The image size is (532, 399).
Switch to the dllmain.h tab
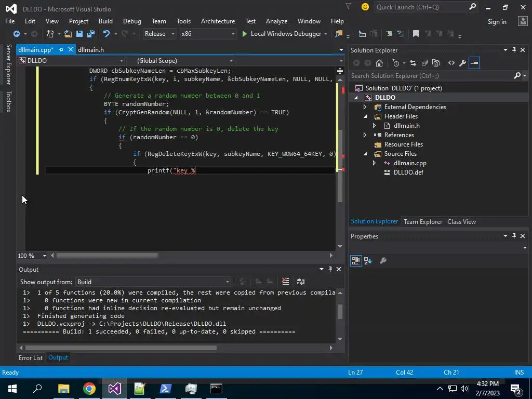tap(91, 49)
